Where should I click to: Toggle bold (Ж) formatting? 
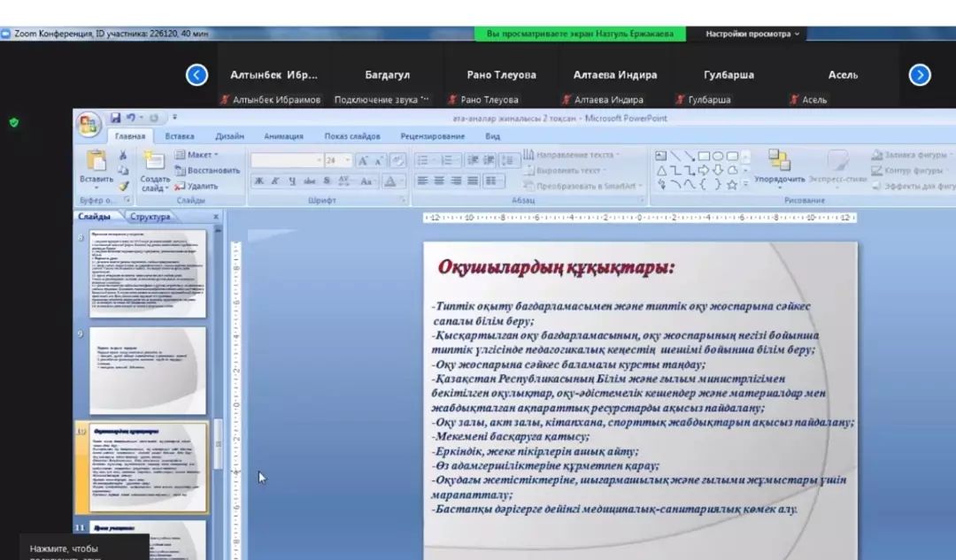click(259, 181)
